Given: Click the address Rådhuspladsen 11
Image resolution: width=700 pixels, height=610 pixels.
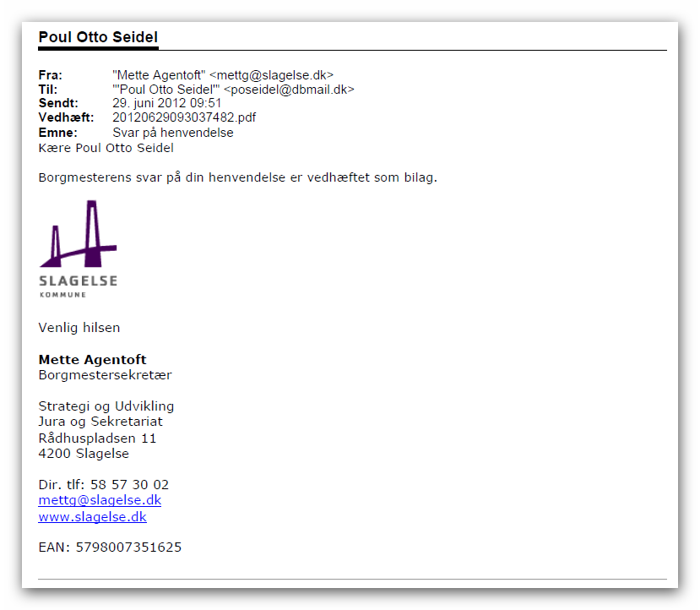Looking at the screenshot, I should [x=97, y=438].
